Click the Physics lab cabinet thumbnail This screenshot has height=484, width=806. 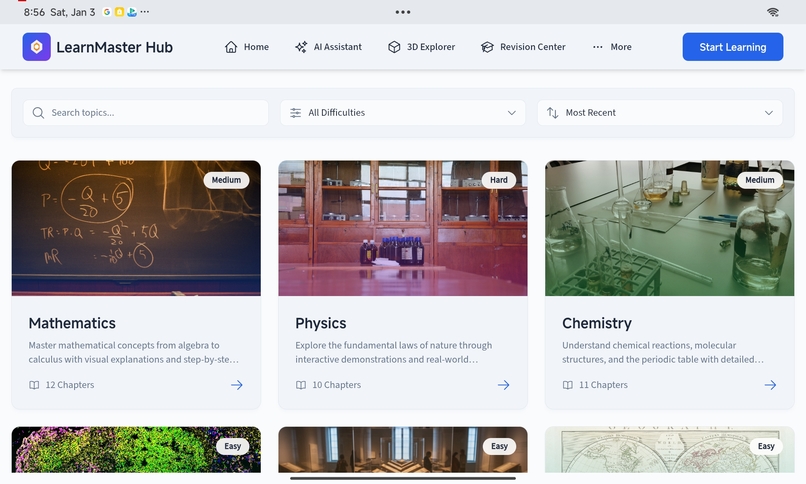point(402,228)
